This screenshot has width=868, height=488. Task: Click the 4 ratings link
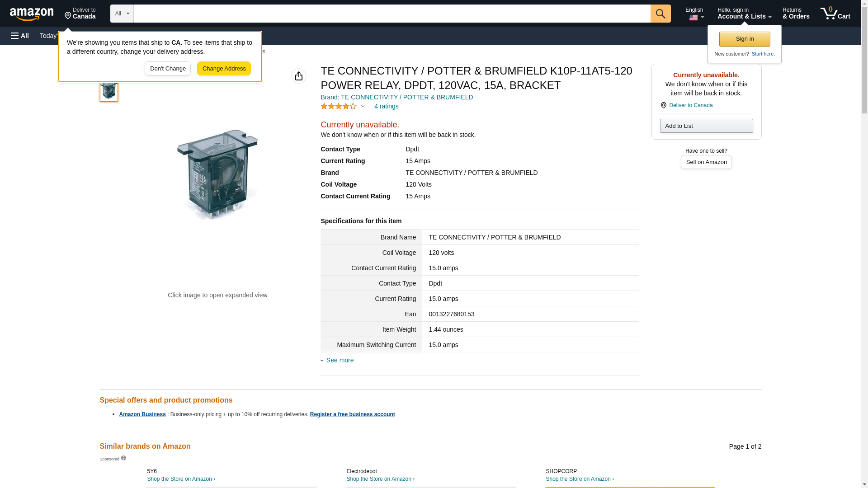(386, 106)
